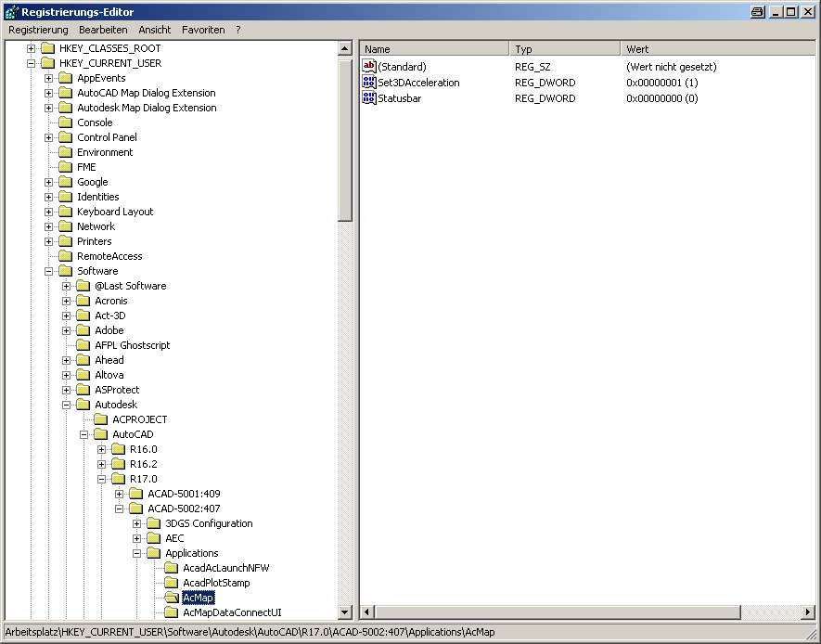
Task: Click the AcadPlotStamp folder icon
Action: click(172, 583)
